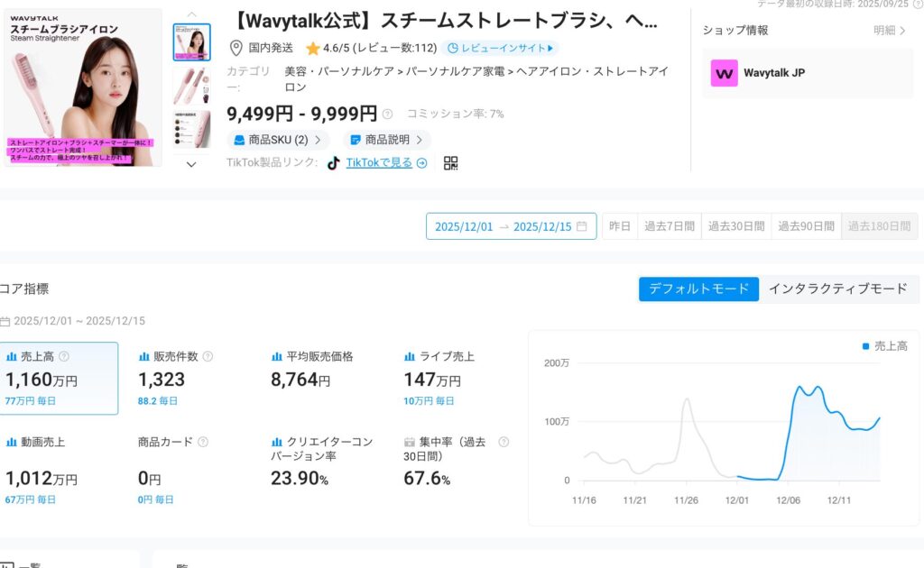Click help icon next to 売上高
Viewport: 924px width, 568px height.
click(64, 357)
